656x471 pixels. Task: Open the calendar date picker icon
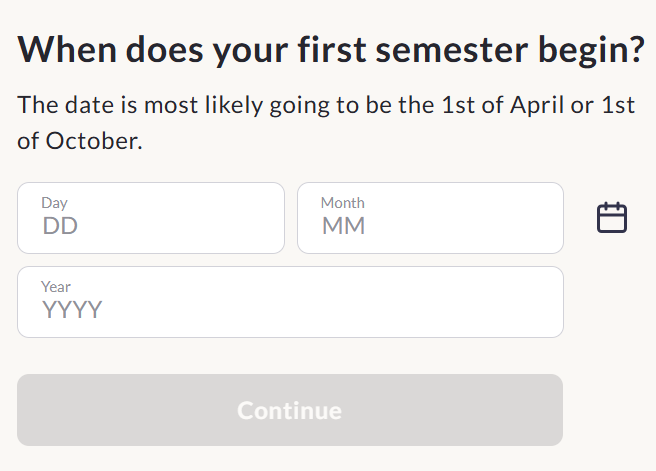tap(612, 218)
